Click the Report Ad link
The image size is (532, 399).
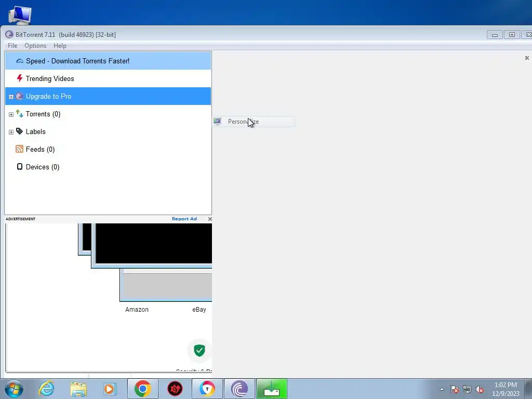click(184, 219)
